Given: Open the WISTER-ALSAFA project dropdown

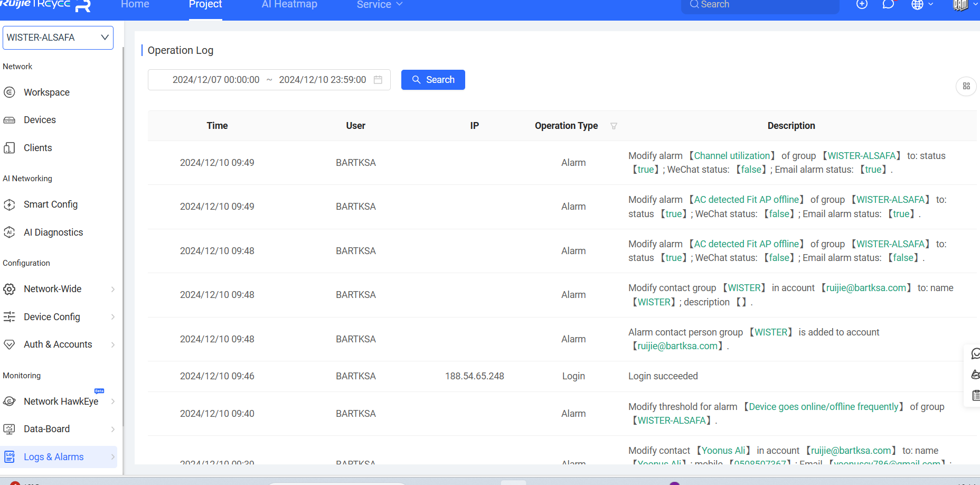Looking at the screenshot, I should (x=58, y=38).
